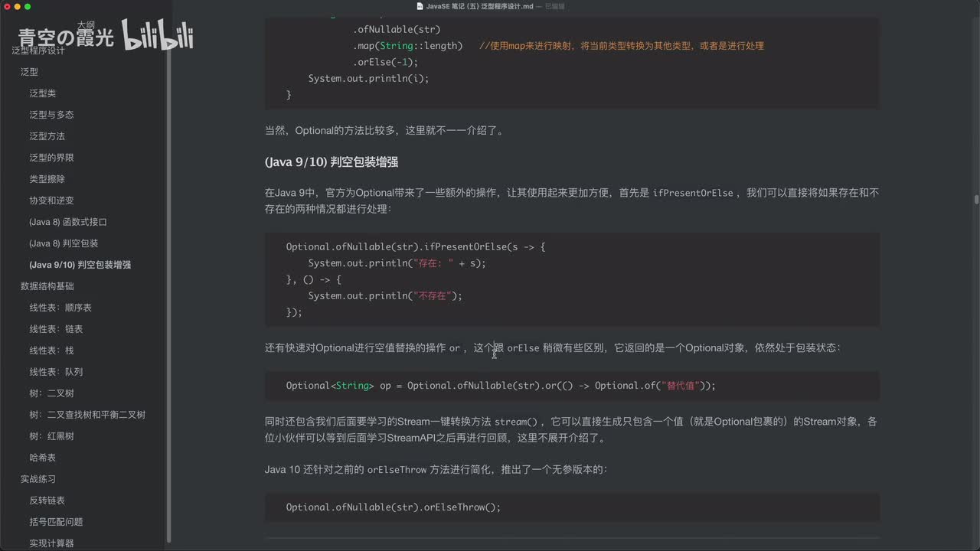Go to 实现计算器 outline entry
Screen dimensions: 980x551
point(51,543)
